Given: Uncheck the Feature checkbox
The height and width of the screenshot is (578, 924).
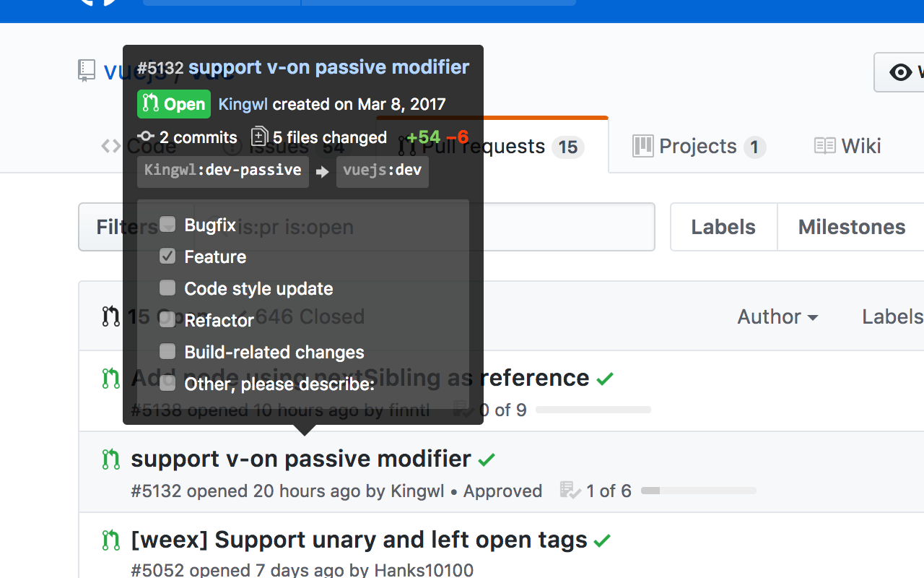Looking at the screenshot, I should (167, 256).
